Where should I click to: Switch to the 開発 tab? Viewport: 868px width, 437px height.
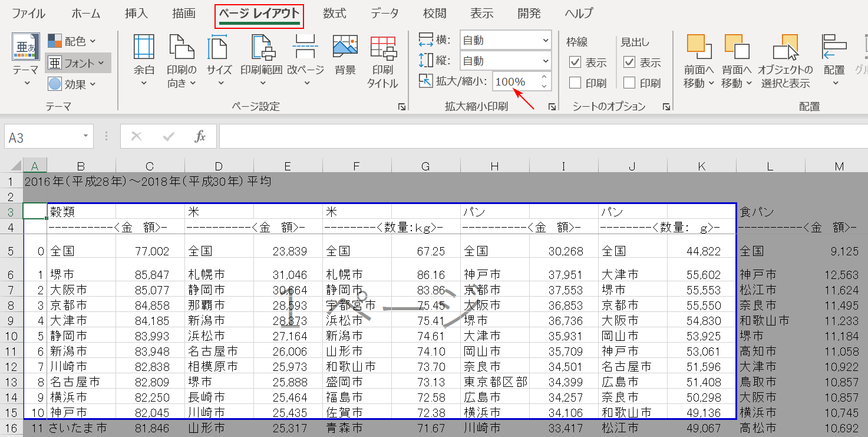click(x=529, y=13)
